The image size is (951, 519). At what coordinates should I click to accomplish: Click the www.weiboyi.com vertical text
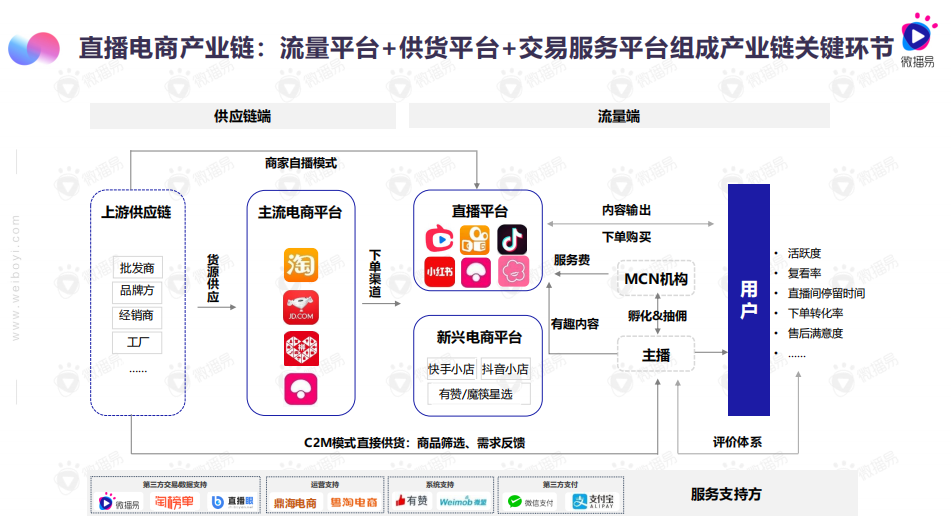[16, 278]
